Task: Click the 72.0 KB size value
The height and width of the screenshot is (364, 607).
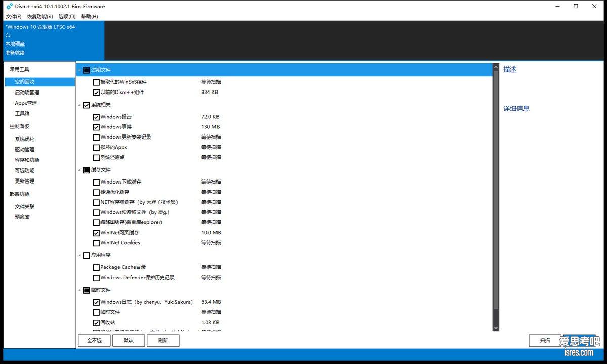Action: (210, 117)
